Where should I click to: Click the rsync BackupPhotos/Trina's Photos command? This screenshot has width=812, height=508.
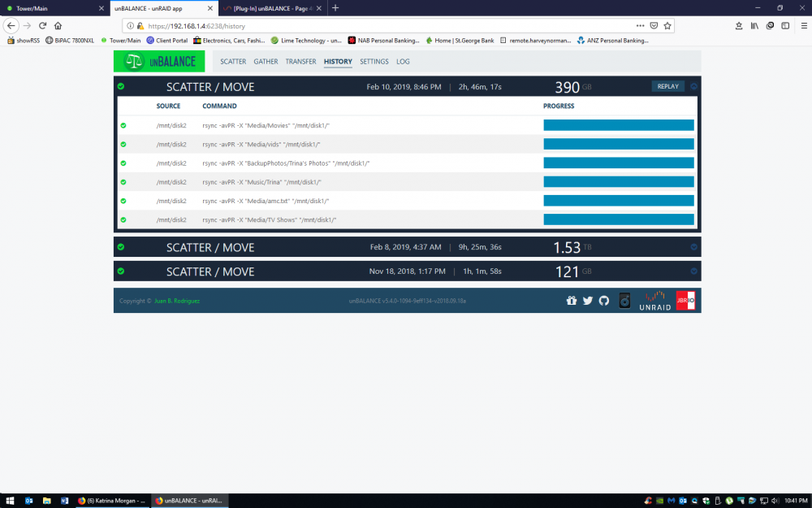tap(286, 163)
